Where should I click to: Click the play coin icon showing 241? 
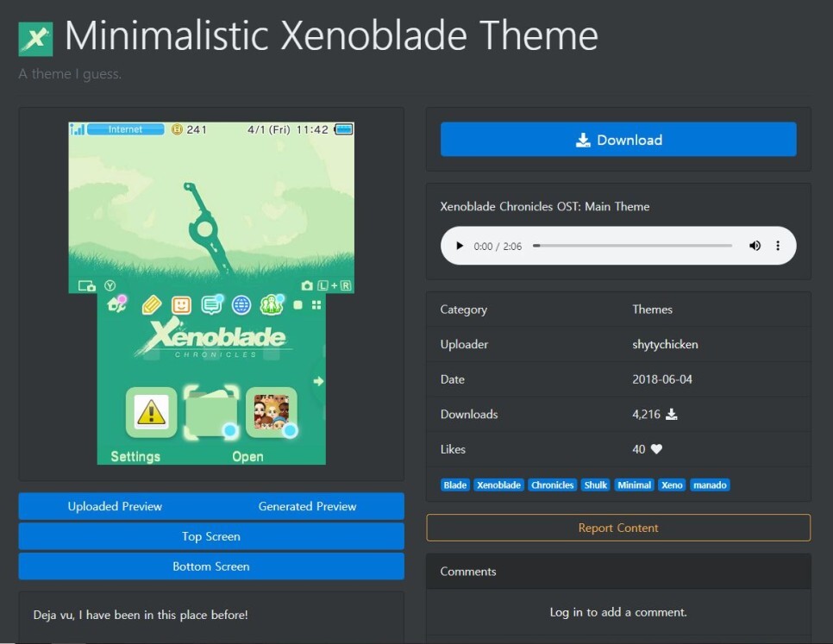coord(177,129)
